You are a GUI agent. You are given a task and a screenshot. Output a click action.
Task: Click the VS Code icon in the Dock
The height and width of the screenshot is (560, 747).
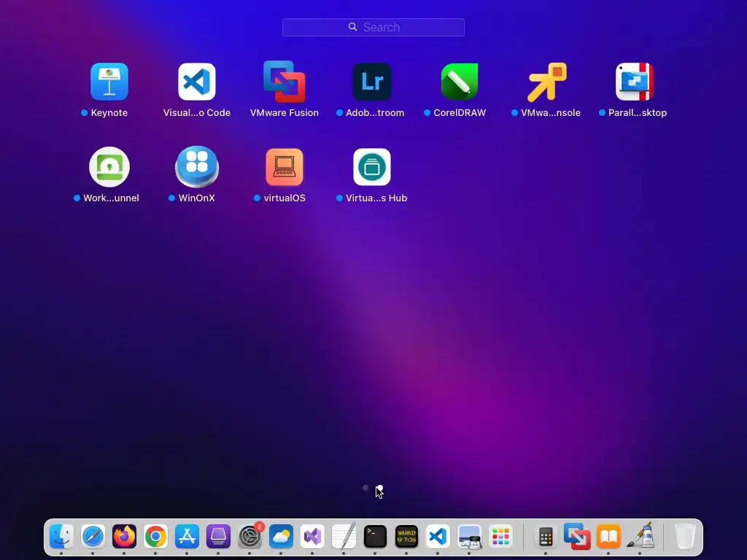438,536
